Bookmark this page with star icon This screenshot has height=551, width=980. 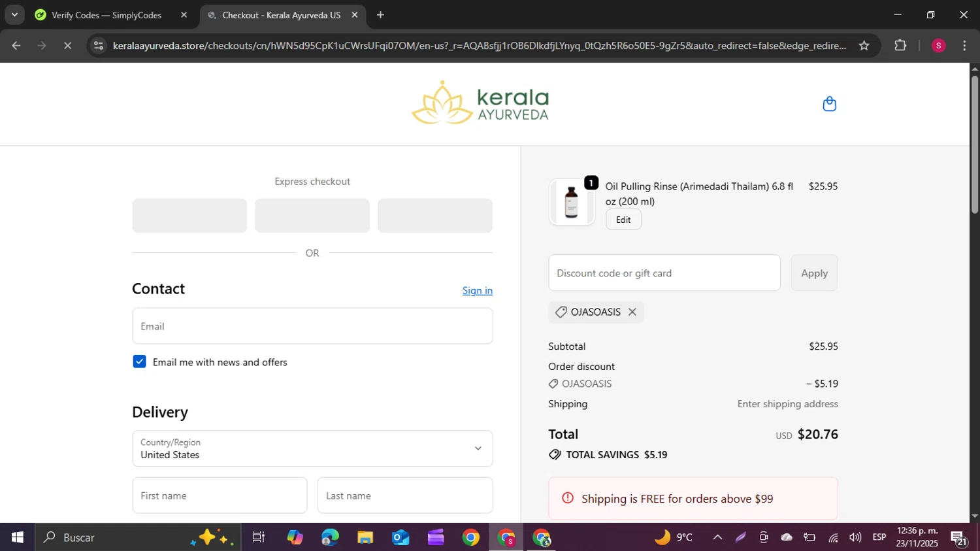[864, 46]
